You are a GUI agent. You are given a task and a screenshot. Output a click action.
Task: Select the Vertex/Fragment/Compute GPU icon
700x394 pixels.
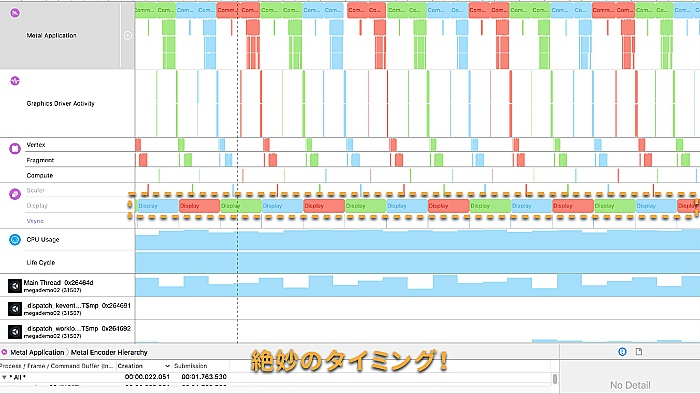[x=15, y=149]
